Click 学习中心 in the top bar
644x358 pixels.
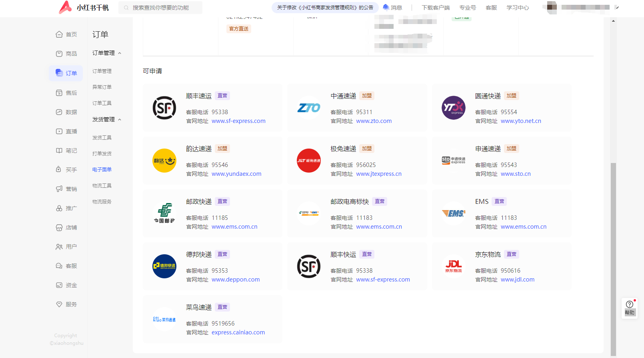[518, 8]
